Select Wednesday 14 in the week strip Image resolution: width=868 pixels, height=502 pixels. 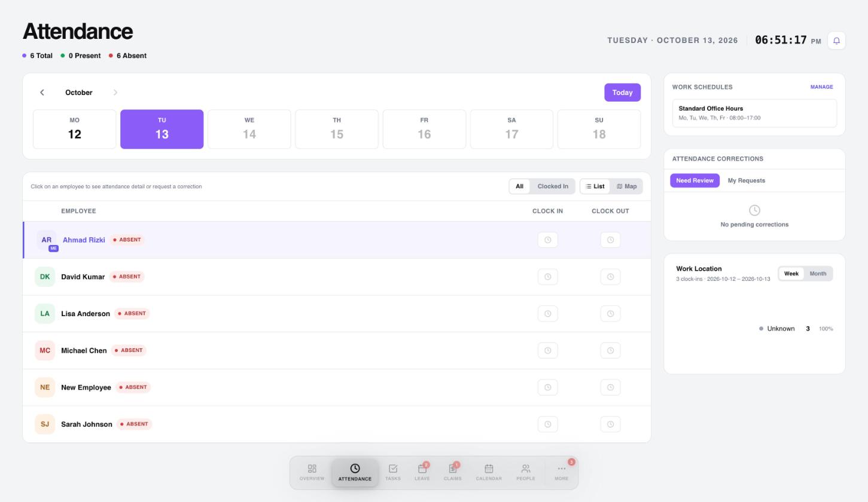pos(249,129)
